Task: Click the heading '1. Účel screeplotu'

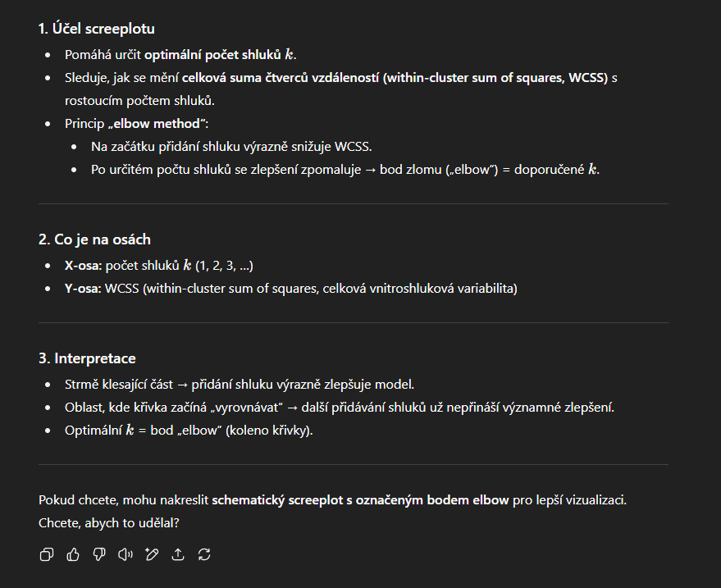Action: (97, 29)
